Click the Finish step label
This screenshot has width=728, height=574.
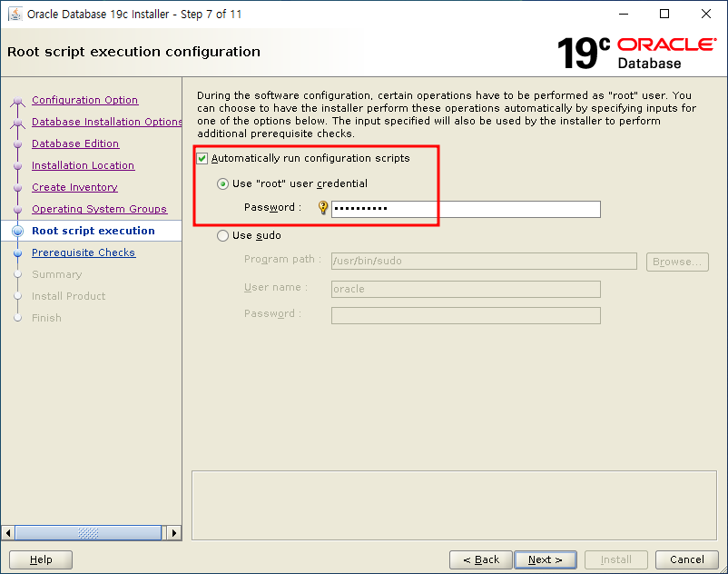coord(46,318)
